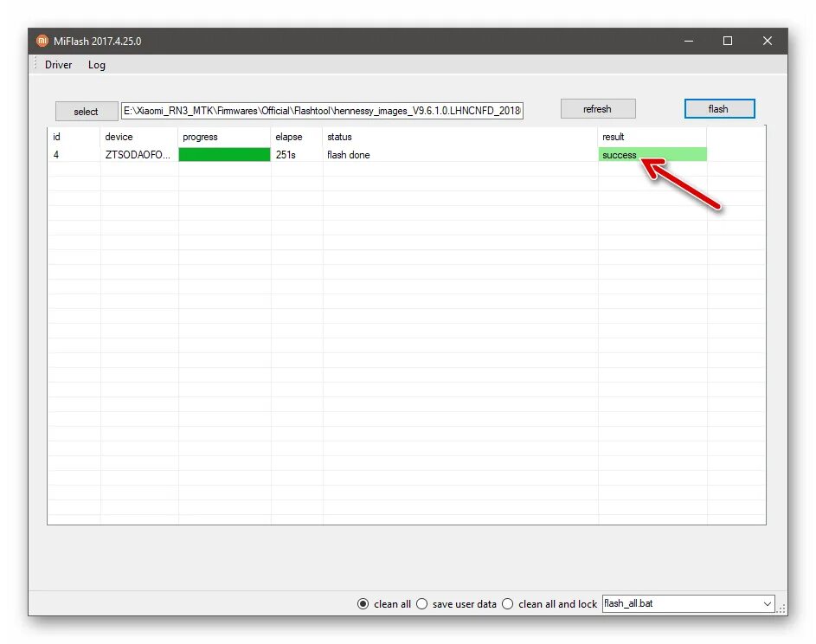Click the device column header
The height and width of the screenshot is (644, 816).
(x=138, y=137)
